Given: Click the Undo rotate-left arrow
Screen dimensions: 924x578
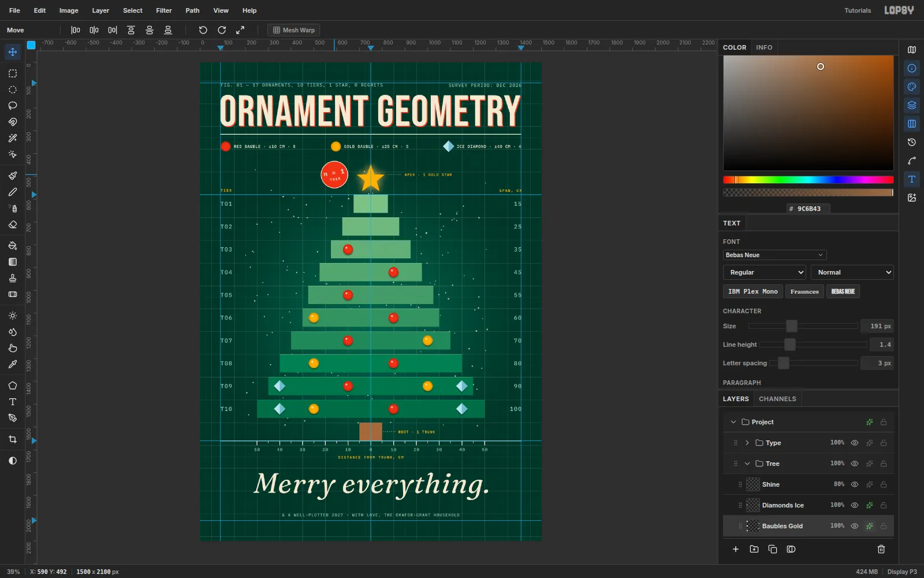Looking at the screenshot, I should (x=203, y=30).
